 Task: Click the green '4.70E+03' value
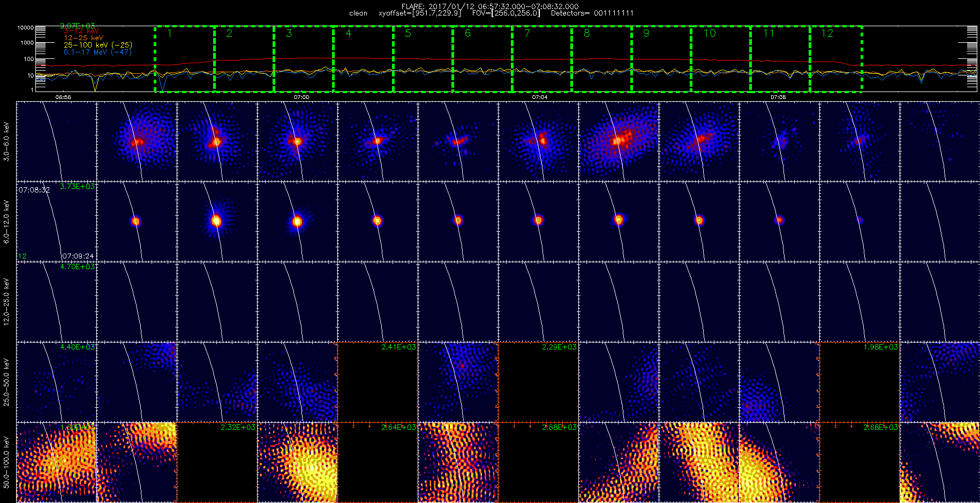point(77,266)
